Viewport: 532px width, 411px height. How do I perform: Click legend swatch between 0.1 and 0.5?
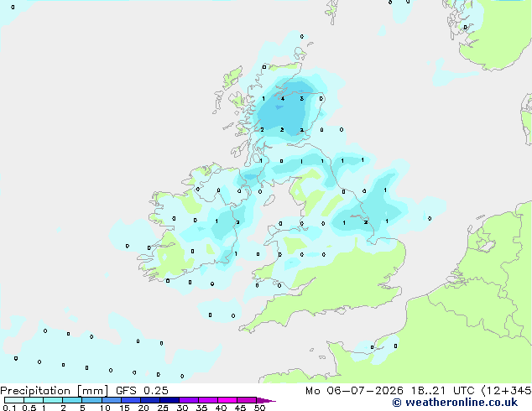[14, 400]
